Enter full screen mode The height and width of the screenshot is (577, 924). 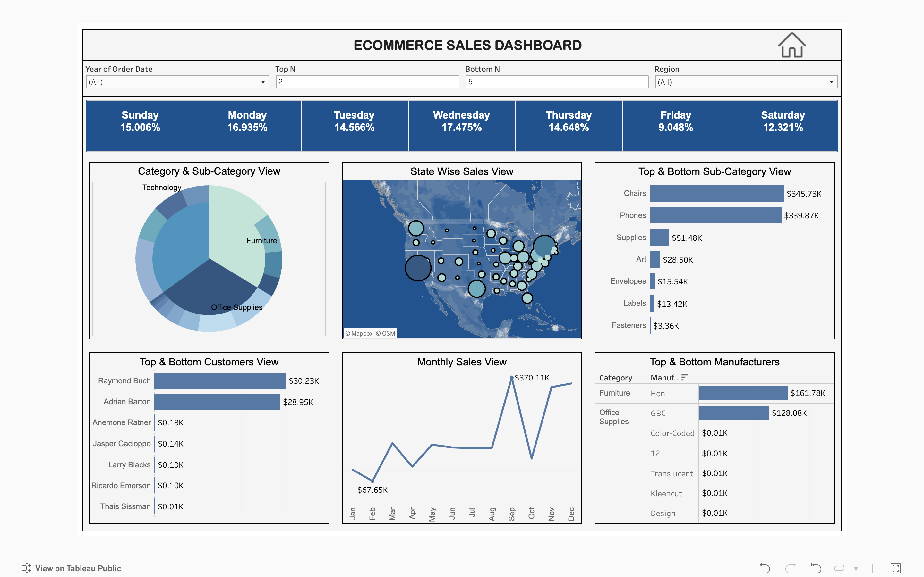click(x=895, y=568)
